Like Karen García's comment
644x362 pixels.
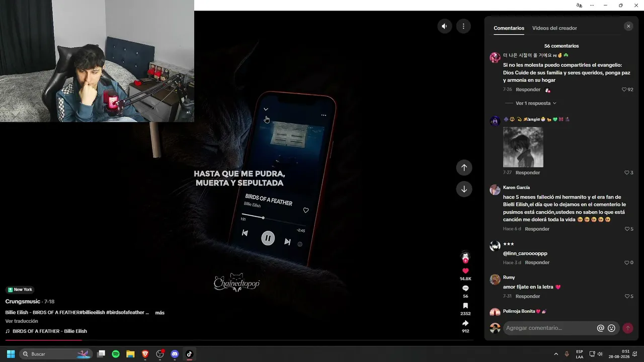point(627,229)
